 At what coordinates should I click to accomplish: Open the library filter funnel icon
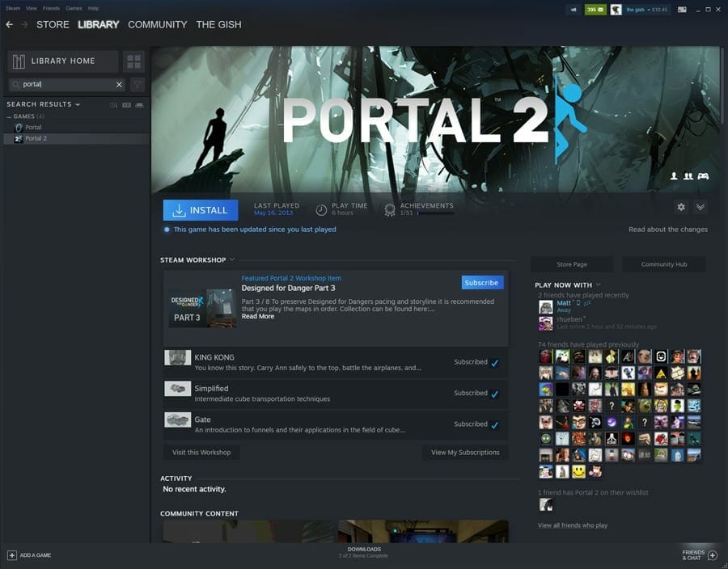(x=138, y=84)
